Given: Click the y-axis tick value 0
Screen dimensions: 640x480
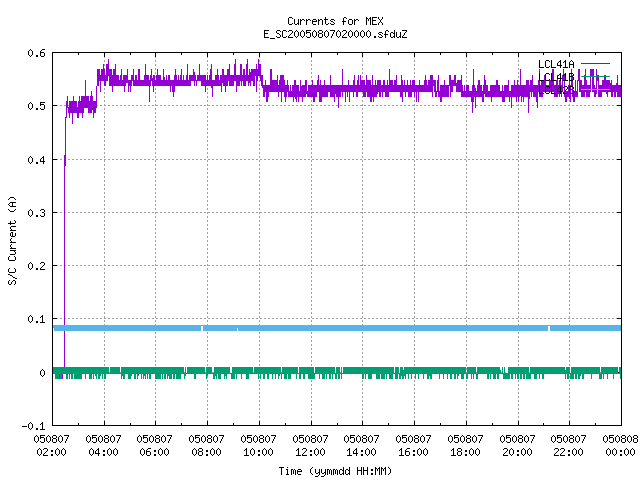Looking at the screenshot, I should (42, 373).
